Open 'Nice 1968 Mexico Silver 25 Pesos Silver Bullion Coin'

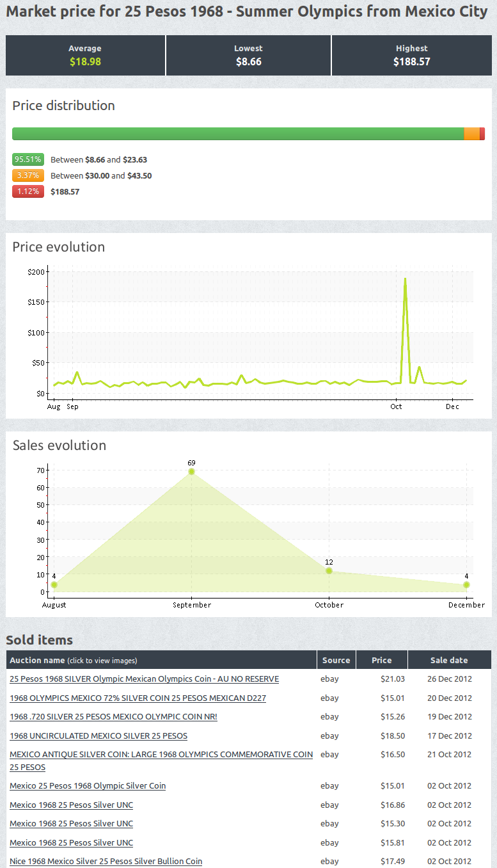[106, 861]
